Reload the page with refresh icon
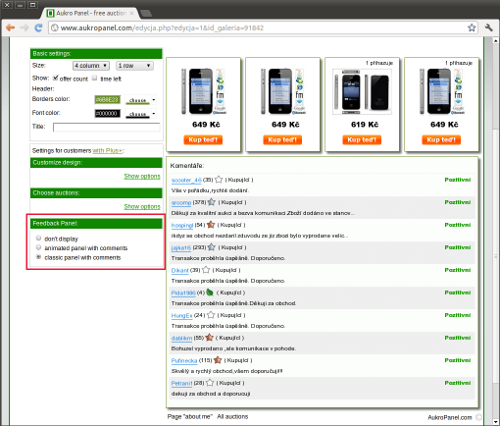500x426 pixels. click(x=38, y=28)
